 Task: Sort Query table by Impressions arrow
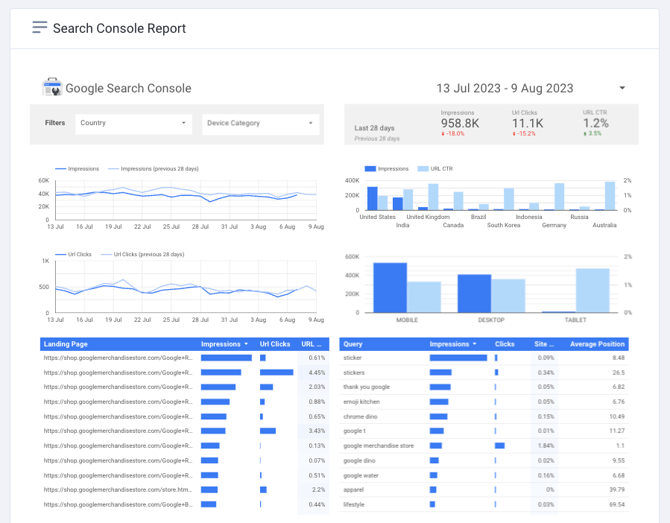pos(475,344)
